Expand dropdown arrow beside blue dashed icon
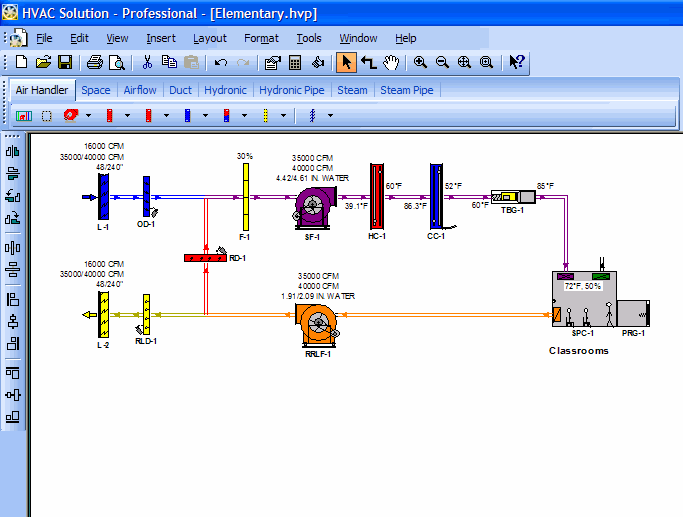 coord(330,115)
